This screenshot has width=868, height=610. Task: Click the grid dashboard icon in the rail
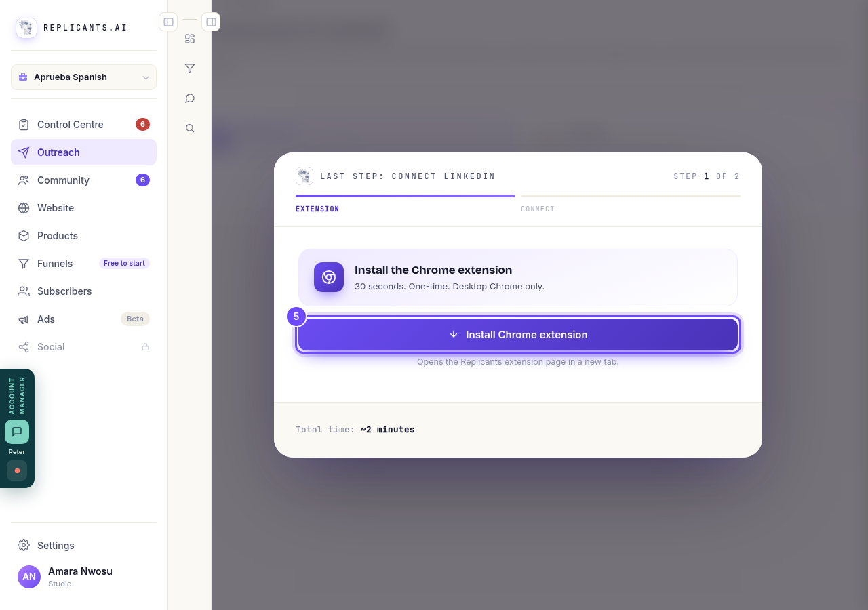(x=190, y=39)
